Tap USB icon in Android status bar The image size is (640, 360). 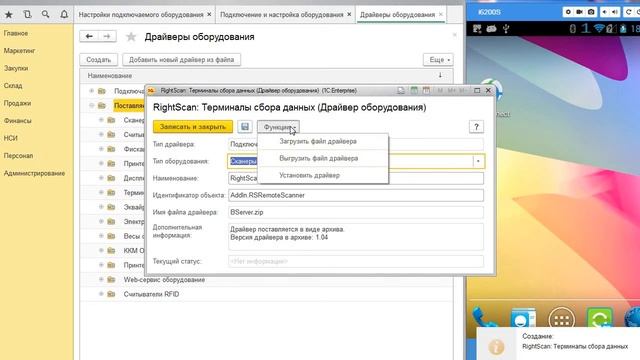tap(506, 29)
